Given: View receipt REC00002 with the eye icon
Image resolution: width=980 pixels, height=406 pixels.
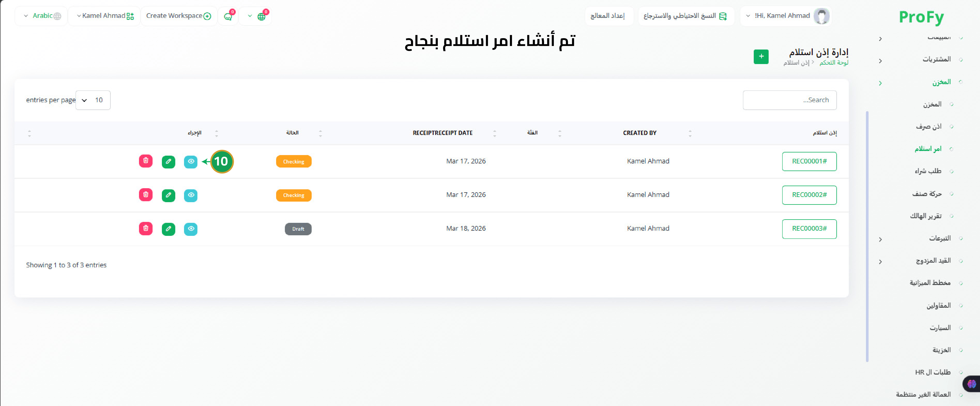Looking at the screenshot, I should (x=191, y=195).
